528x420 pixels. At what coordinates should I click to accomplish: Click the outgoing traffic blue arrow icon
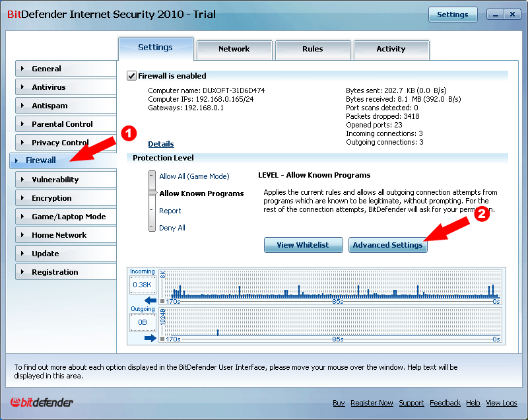point(150,338)
